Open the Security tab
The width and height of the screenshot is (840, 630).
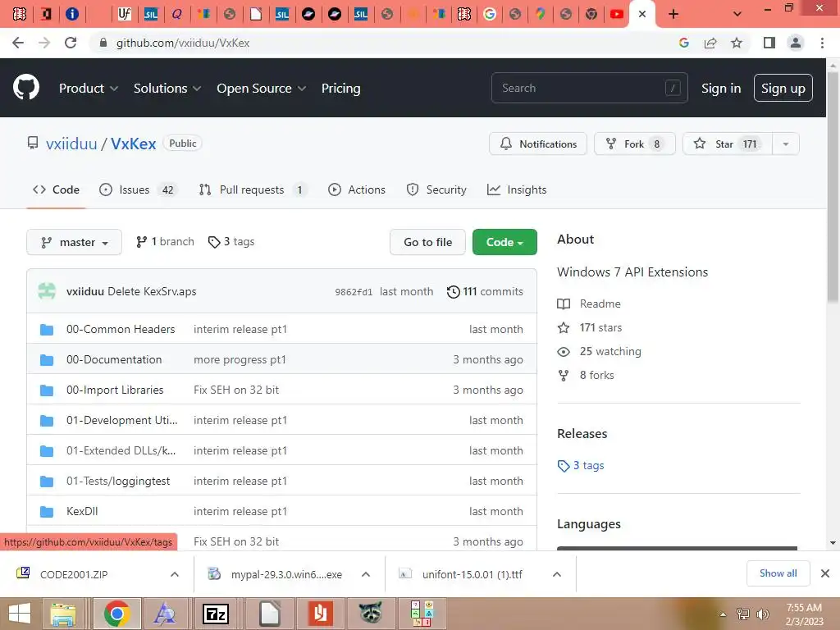click(436, 189)
